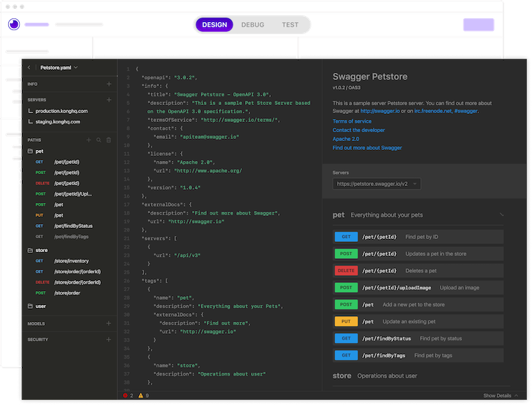Viewport: 532px width, 405px height.
Task: Open the Terms of service link
Action: [352, 121]
